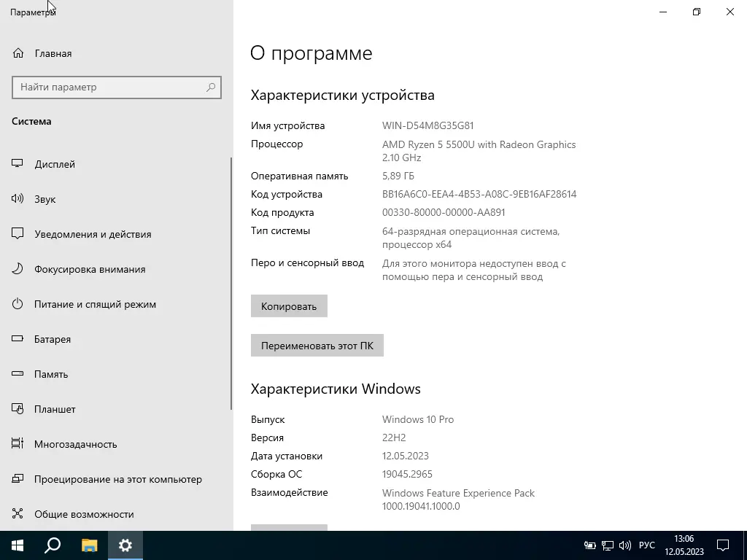The width and height of the screenshot is (747, 560).
Task: Select OS build value 19045.2965
Action: click(407, 474)
